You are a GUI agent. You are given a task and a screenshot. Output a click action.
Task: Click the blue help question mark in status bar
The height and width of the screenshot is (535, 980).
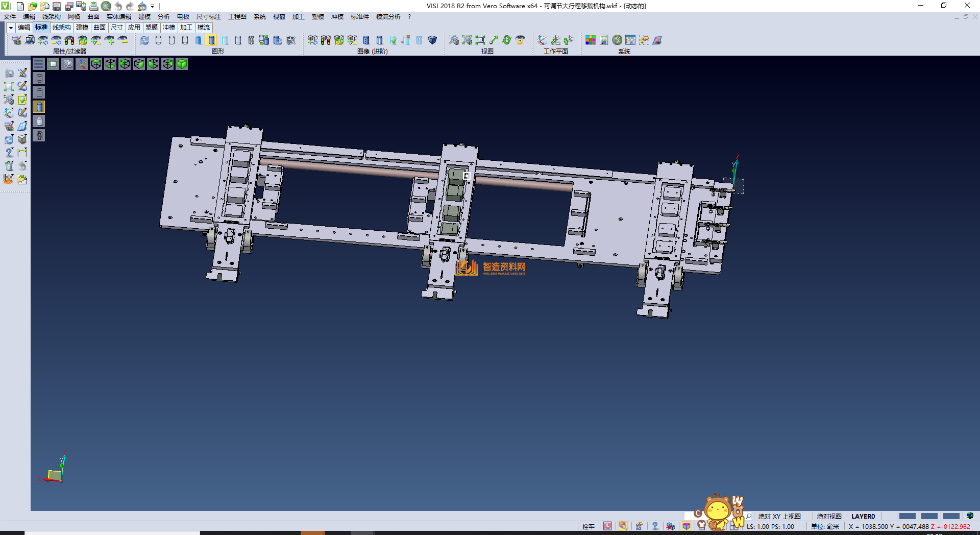tap(655, 526)
